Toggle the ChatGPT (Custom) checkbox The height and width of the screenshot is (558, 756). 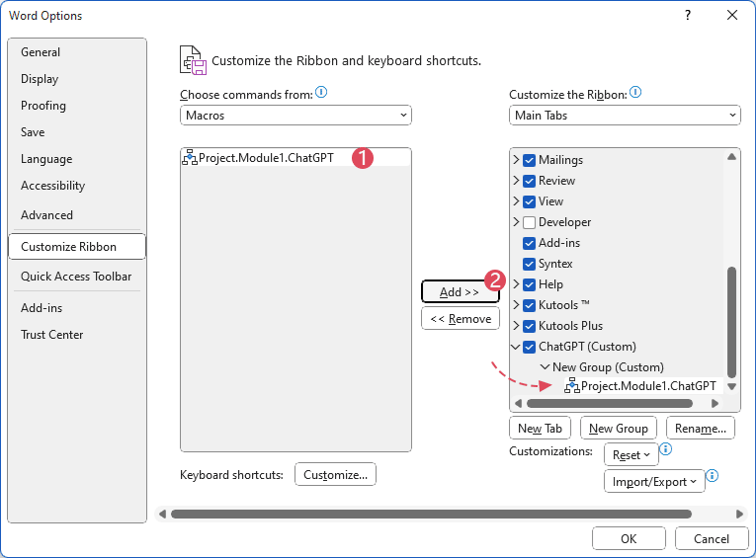point(530,347)
